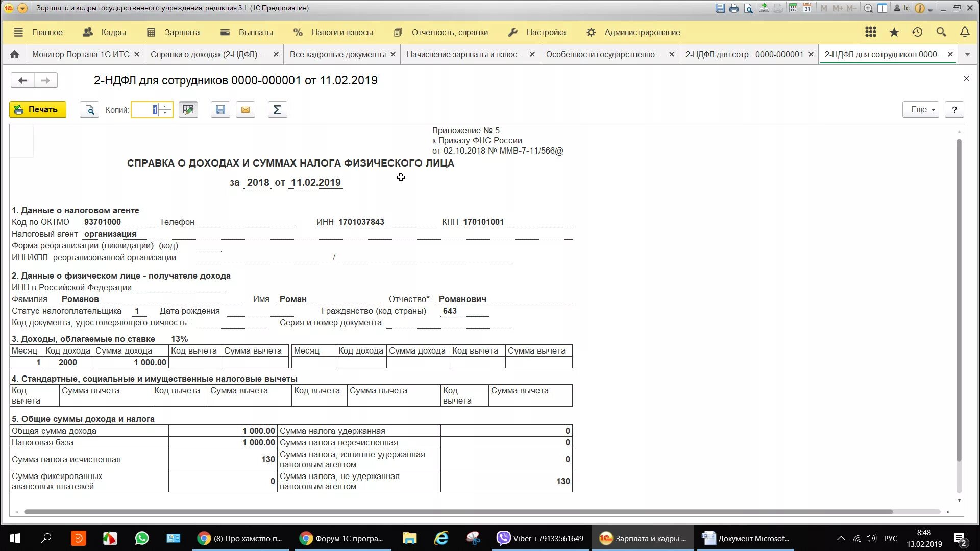The height and width of the screenshot is (551, 980).
Task: Open Отчетность, справки section
Action: coord(441,32)
